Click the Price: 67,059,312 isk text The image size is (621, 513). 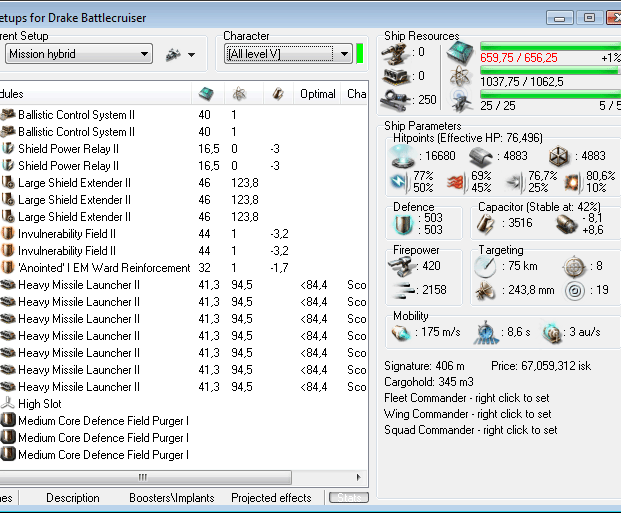click(x=541, y=366)
